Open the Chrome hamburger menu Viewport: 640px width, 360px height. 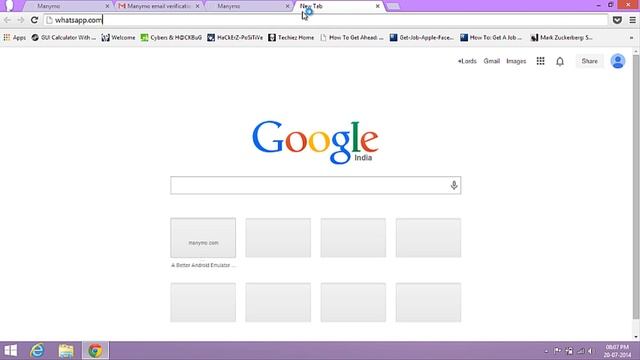632,20
